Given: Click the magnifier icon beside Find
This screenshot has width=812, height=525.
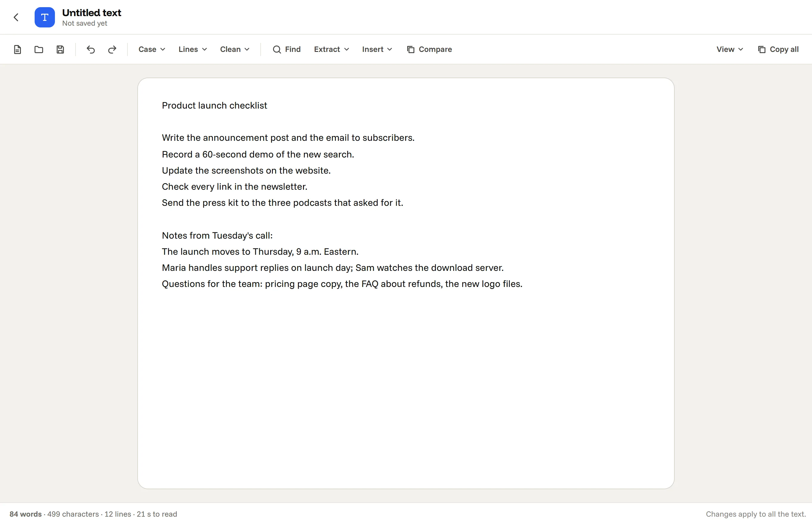Looking at the screenshot, I should click(277, 50).
